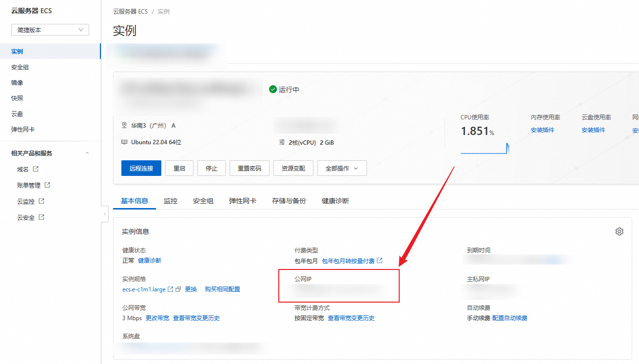Open the 云安全 external link
Viewport: 639px width, 364px height.
[26, 217]
